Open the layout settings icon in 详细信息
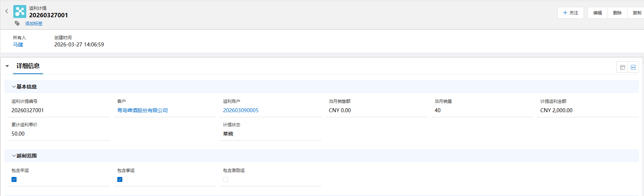644x196 pixels. coord(622,67)
